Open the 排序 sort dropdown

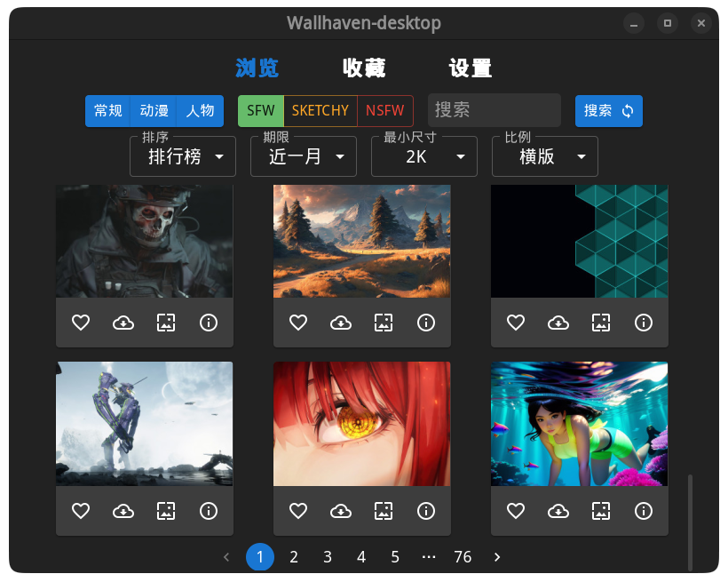pyautogui.click(x=183, y=156)
